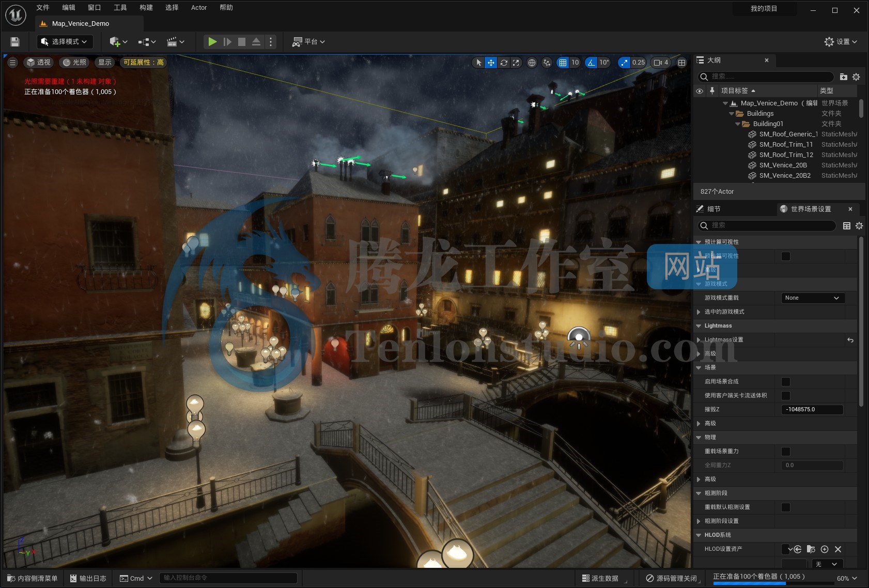The height and width of the screenshot is (588, 869).
Task: Change grid snap value 10
Action: tap(575, 63)
